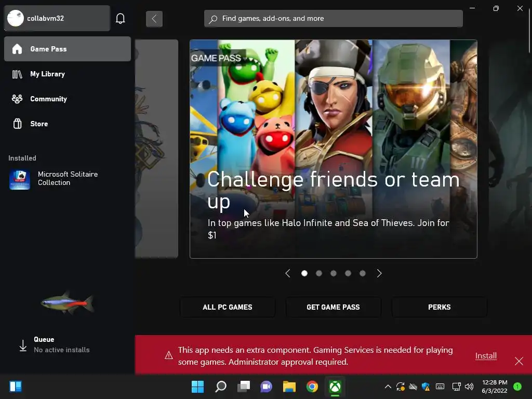The image size is (532, 399).
Task: Click Install link for Gaming Services
Action: [486, 356]
